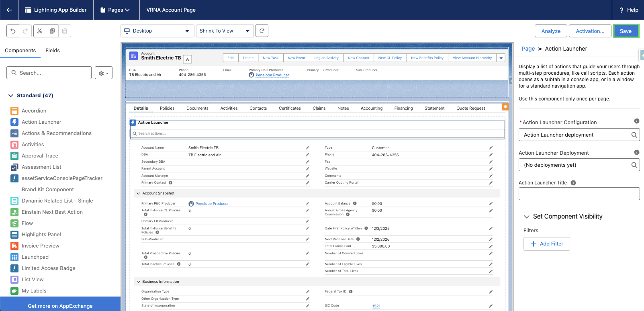
Task: Collapse the Business Information section
Action: (138, 282)
